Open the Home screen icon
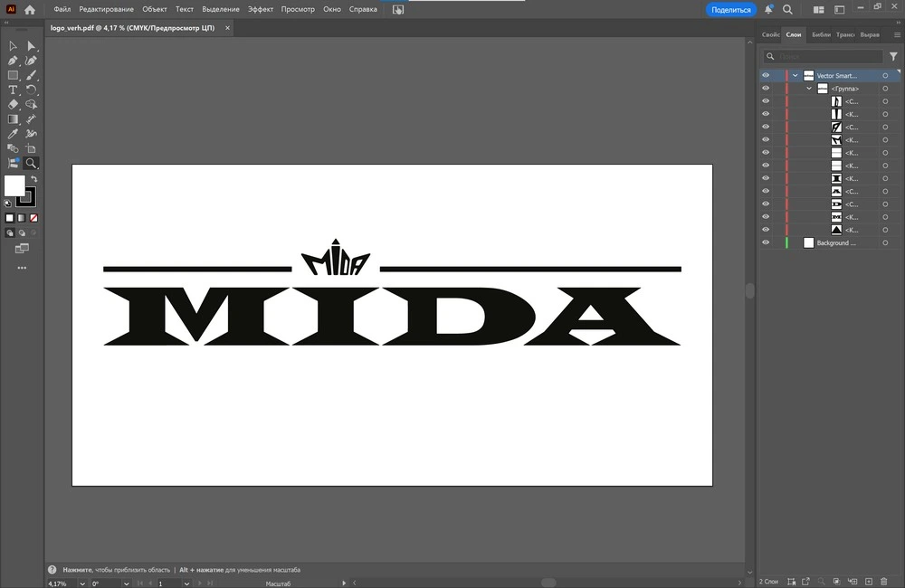This screenshot has width=905, height=588. (x=30, y=10)
